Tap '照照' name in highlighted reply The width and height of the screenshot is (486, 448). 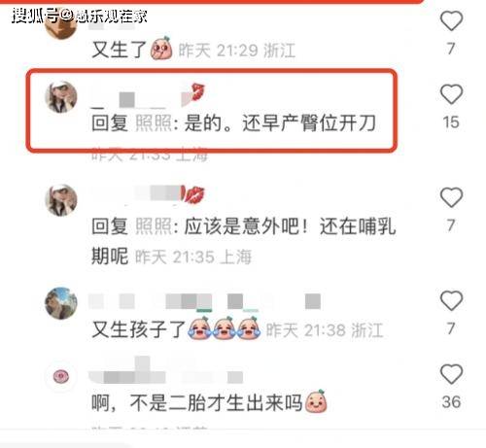(154, 123)
